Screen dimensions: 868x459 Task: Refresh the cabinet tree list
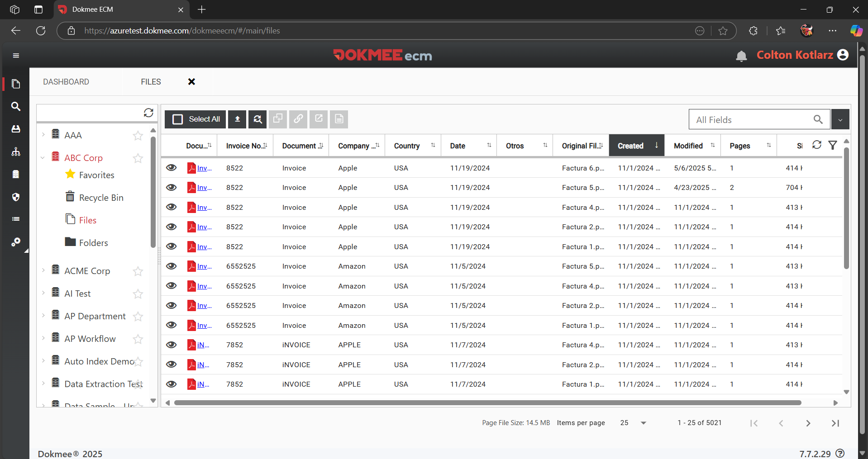[x=148, y=113]
